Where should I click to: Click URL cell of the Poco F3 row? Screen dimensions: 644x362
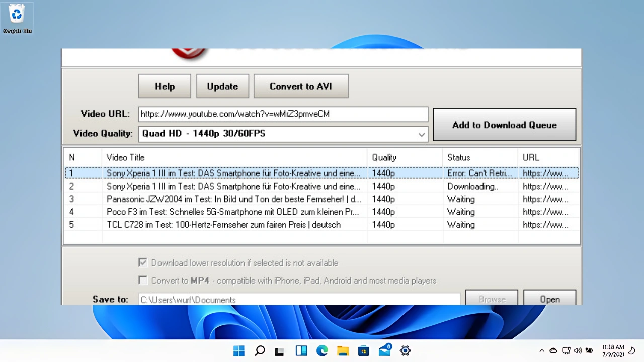[x=548, y=212]
